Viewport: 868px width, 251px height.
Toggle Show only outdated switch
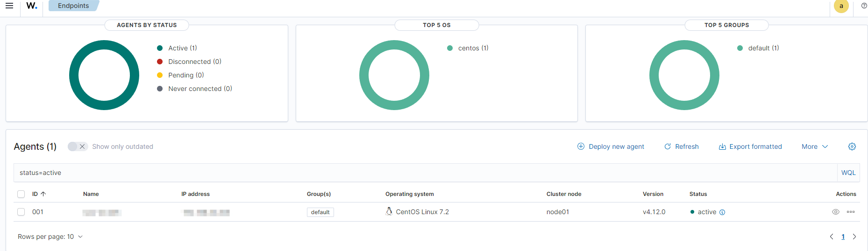(x=78, y=146)
